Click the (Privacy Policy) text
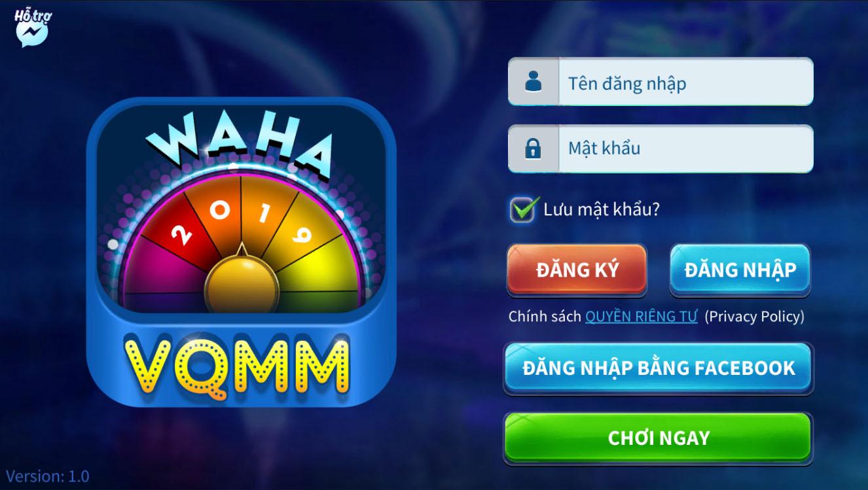The image size is (868, 490). pyautogui.click(x=754, y=317)
